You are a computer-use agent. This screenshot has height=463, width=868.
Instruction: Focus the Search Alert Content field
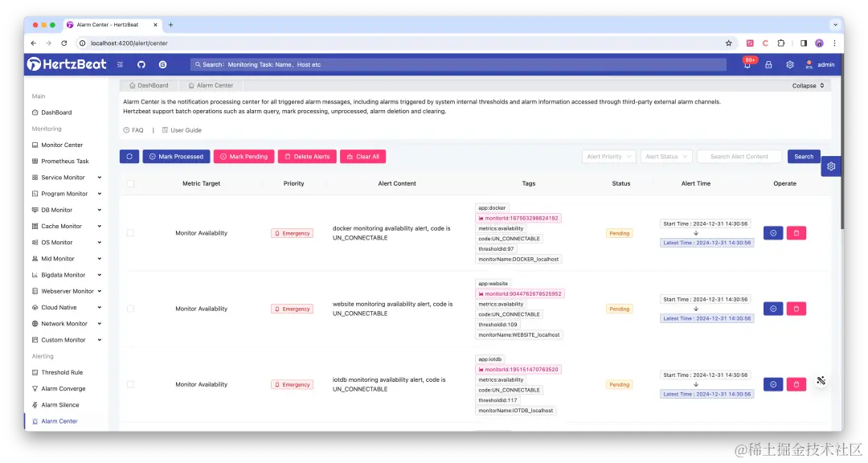pos(739,157)
